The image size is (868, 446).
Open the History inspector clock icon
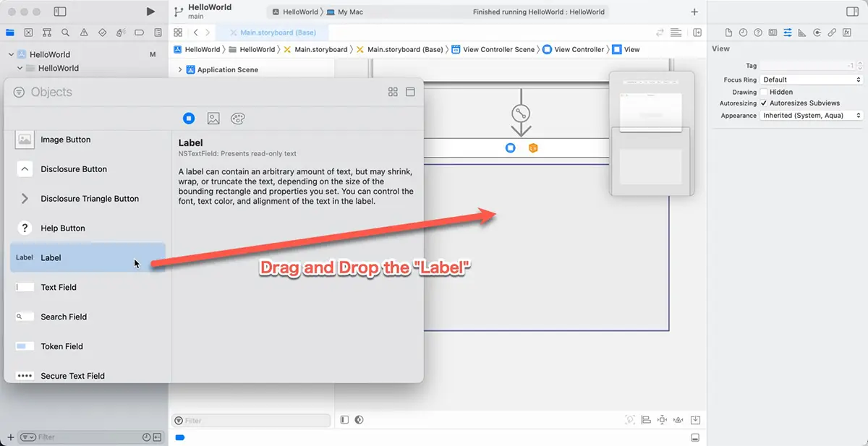tap(744, 33)
